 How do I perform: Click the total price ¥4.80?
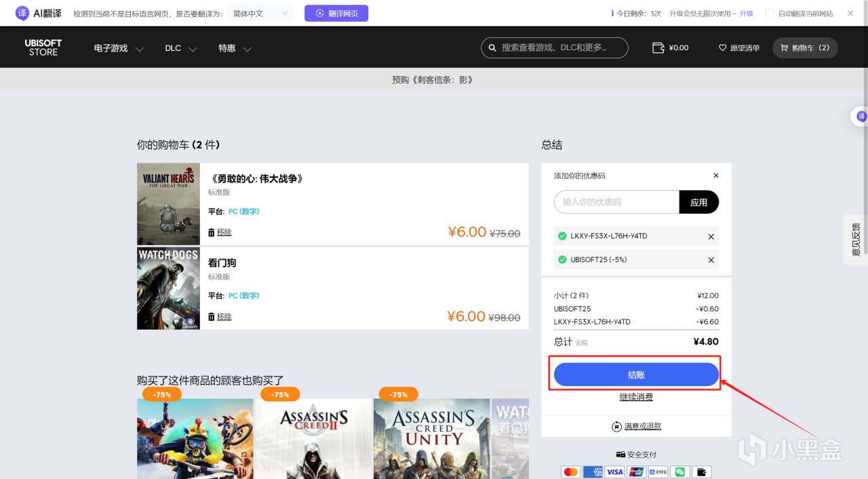[x=706, y=342]
